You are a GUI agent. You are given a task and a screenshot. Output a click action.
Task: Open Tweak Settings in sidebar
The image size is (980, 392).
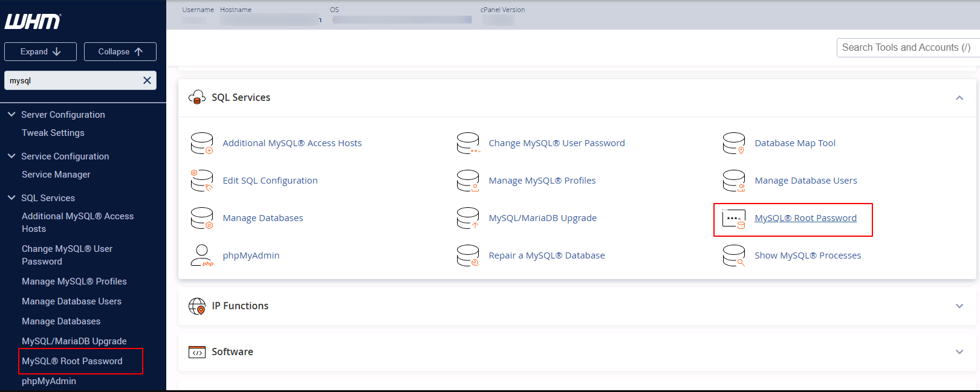(x=53, y=133)
